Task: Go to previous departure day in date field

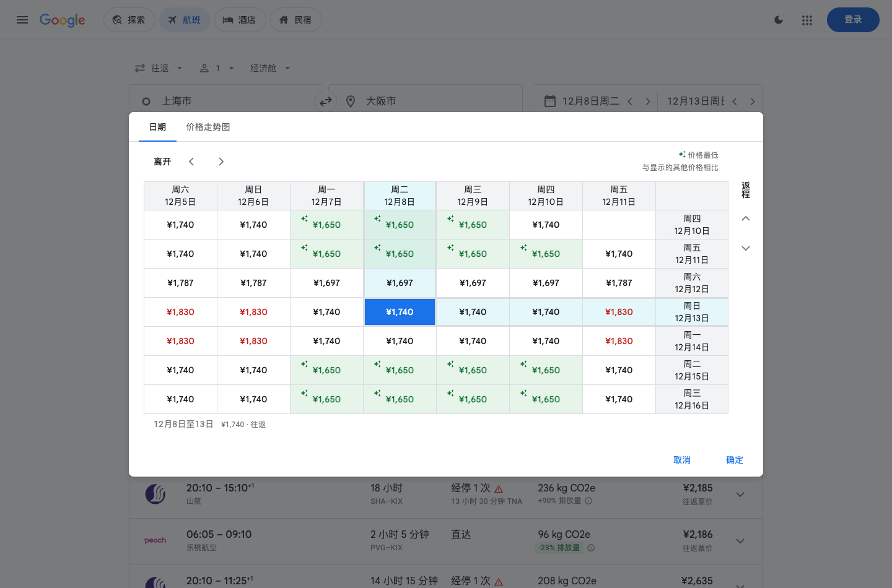Action: 630,101
